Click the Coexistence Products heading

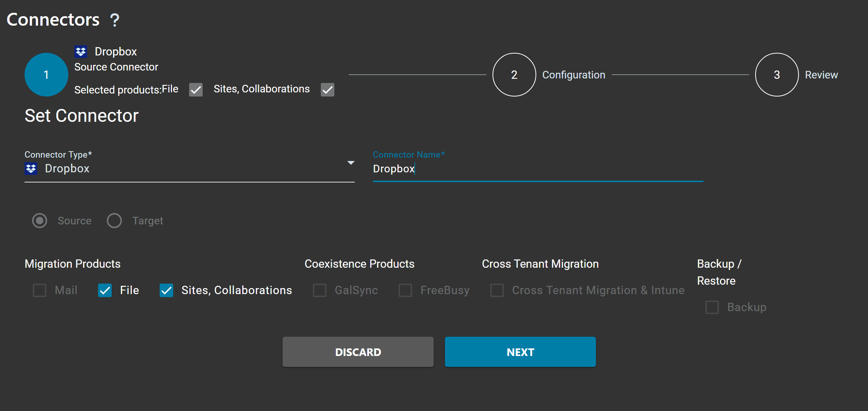pyautogui.click(x=359, y=264)
